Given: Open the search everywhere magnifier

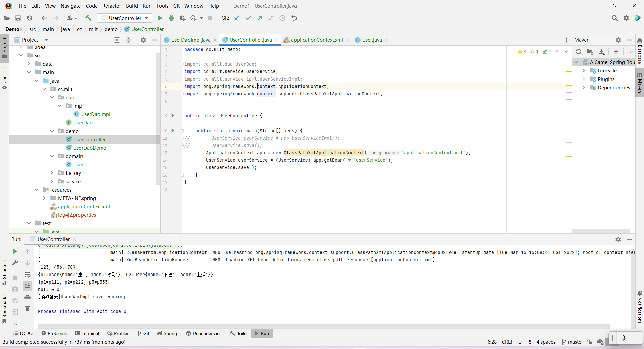Looking at the screenshot, I should coord(614,18).
